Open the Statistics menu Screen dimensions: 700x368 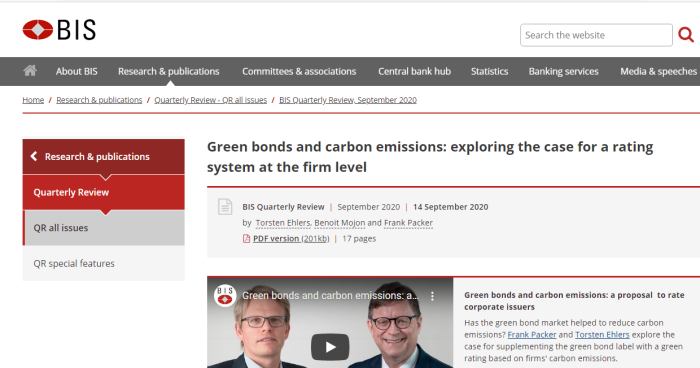click(x=489, y=71)
